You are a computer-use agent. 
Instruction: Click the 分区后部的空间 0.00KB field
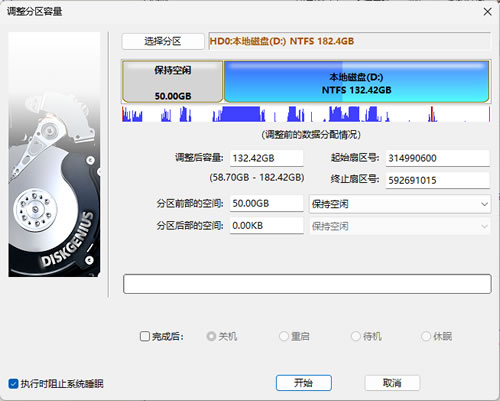point(267,226)
